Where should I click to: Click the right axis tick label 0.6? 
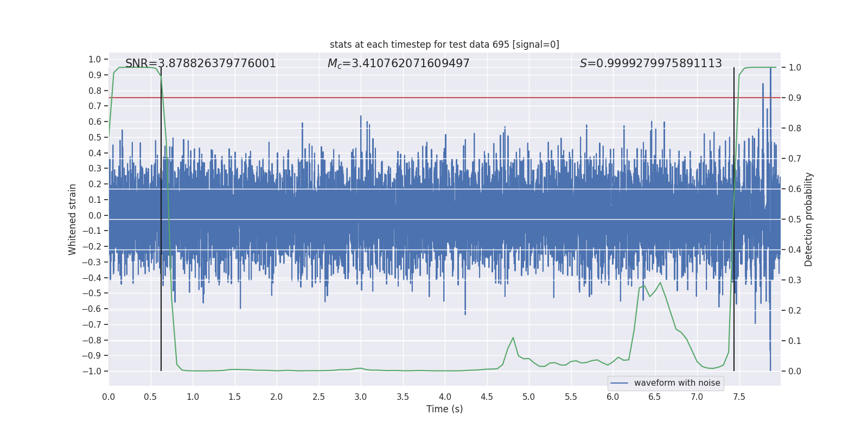(795, 189)
